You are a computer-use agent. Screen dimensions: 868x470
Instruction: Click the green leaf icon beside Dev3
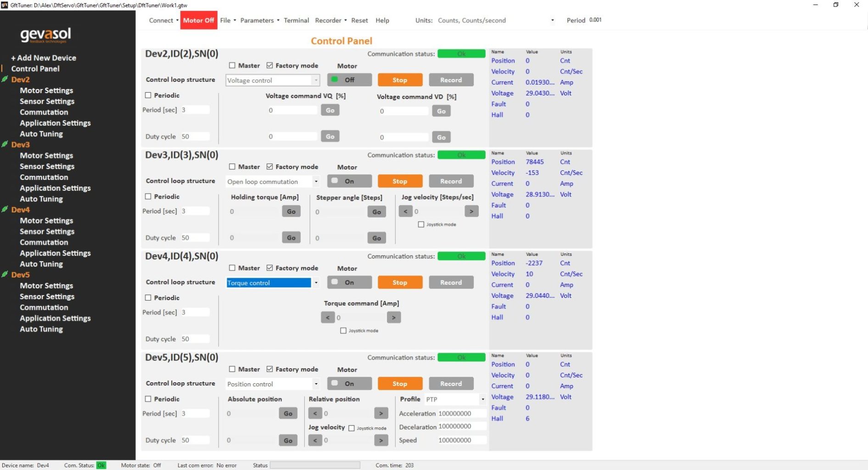5,144
